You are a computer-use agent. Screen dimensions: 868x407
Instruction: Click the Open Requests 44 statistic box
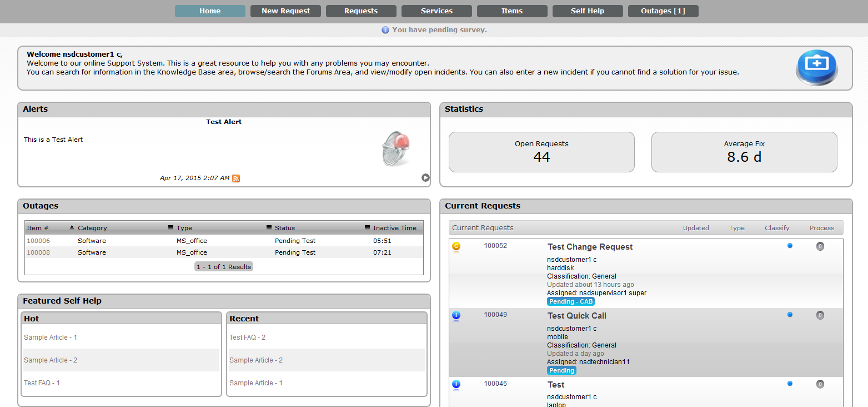[x=541, y=152]
